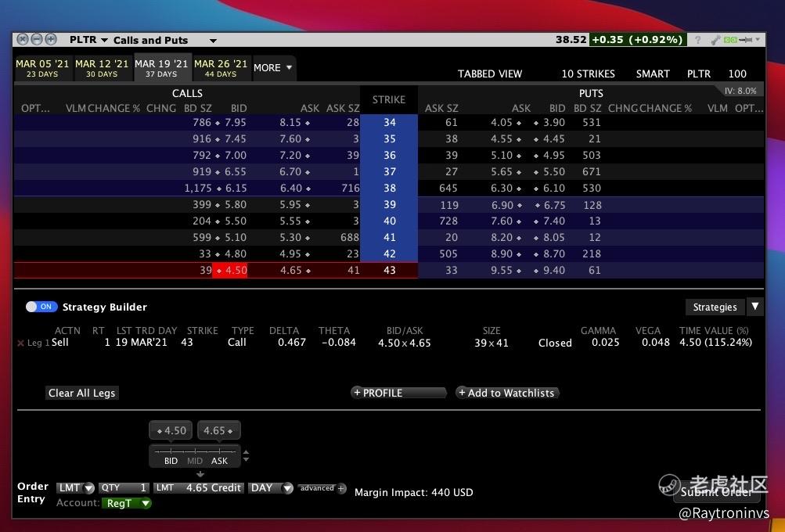Screen dimensions: 785x532
Task: Expand the Strategies dropdown arrow
Action: coord(755,306)
